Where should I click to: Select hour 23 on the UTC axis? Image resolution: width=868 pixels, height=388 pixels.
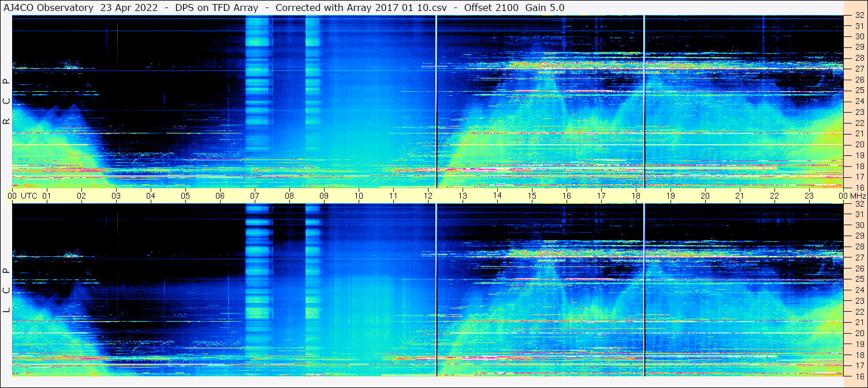tap(809, 196)
